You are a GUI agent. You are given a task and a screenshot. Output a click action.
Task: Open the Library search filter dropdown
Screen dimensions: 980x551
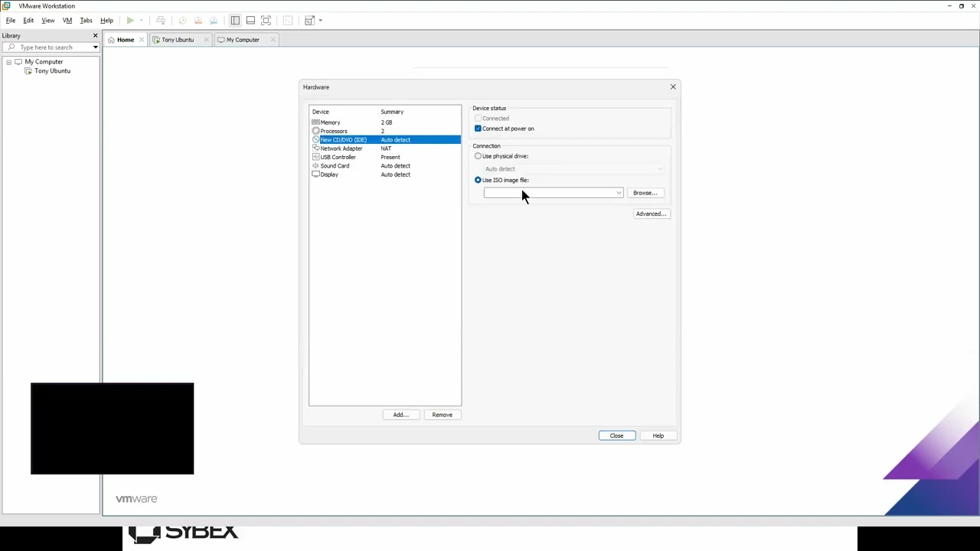pyautogui.click(x=95, y=47)
